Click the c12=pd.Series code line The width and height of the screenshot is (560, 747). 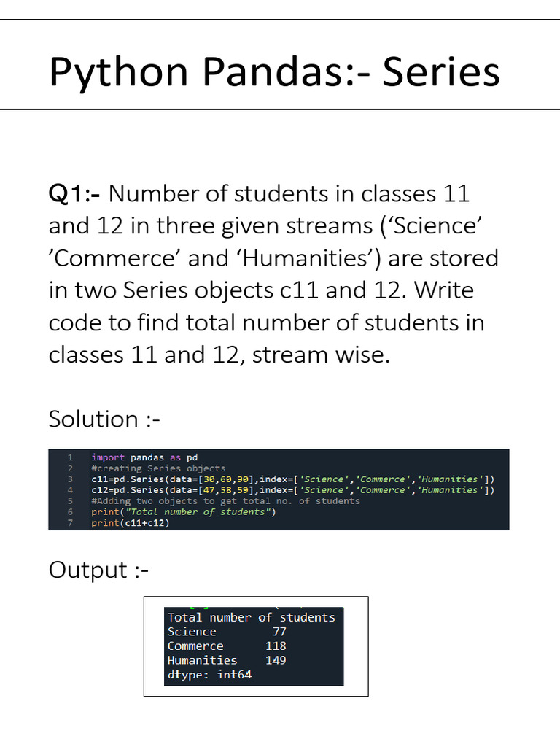click(x=293, y=490)
